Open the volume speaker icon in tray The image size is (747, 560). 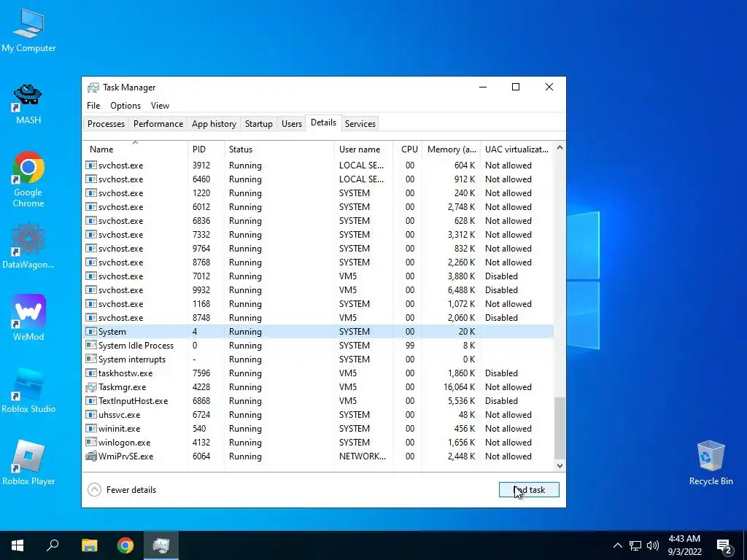(653, 545)
